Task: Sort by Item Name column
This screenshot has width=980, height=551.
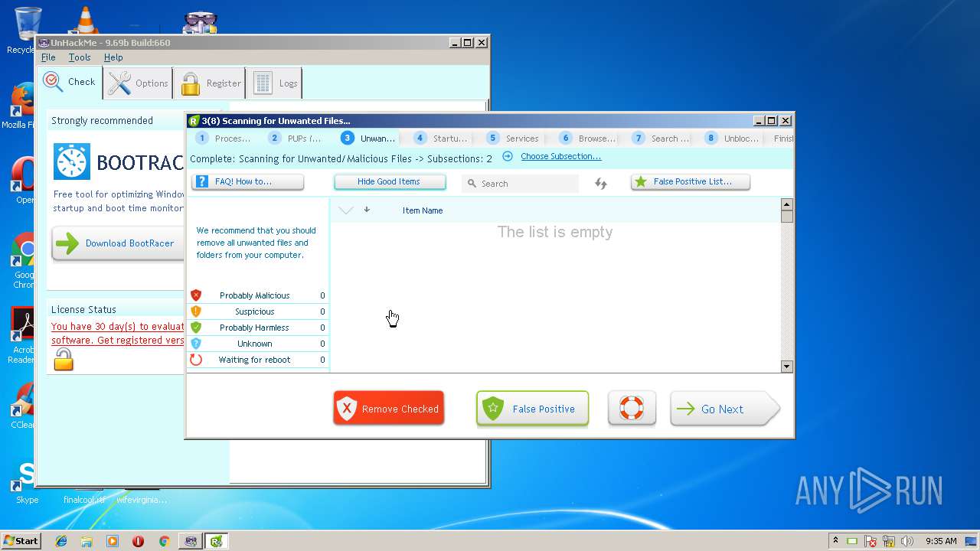Action: click(x=423, y=210)
